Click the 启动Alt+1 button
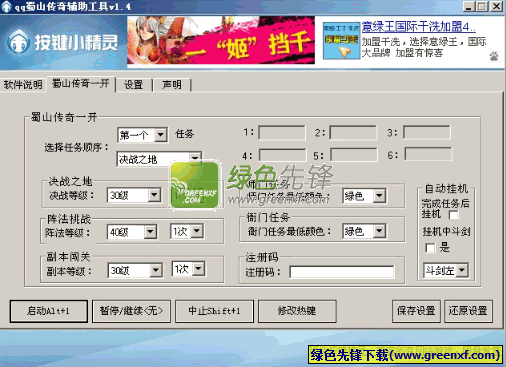Screen dimensions: 506x367 click(49, 311)
